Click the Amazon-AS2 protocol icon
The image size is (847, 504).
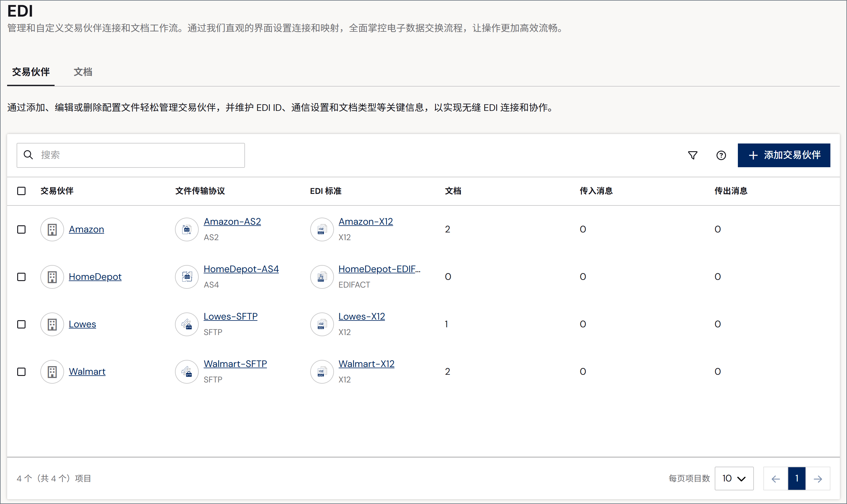click(x=187, y=229)
